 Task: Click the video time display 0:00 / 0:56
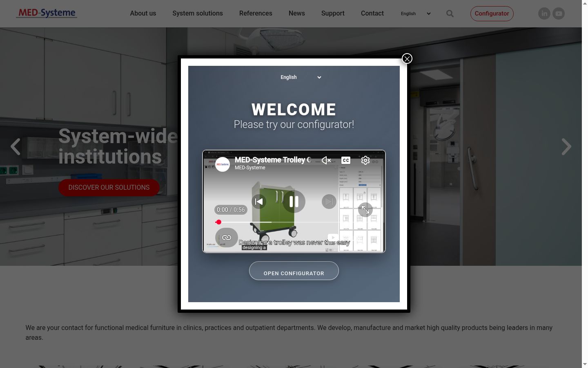(231, 210)
